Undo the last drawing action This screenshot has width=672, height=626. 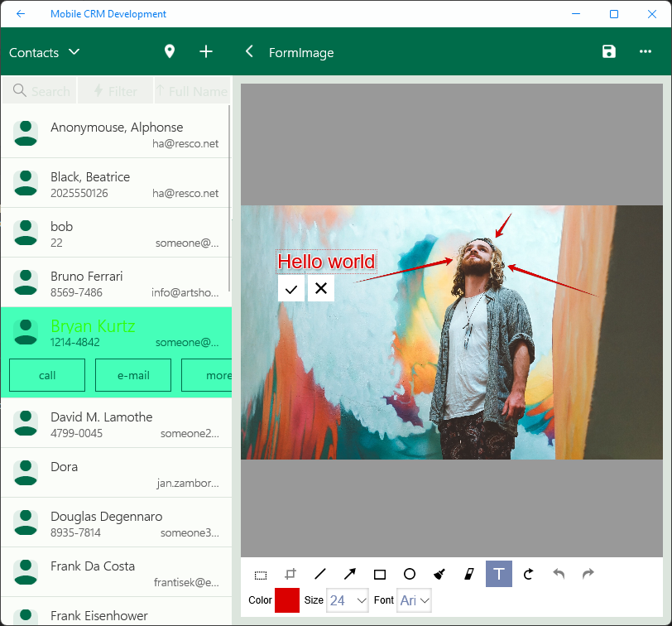point(559,574)
